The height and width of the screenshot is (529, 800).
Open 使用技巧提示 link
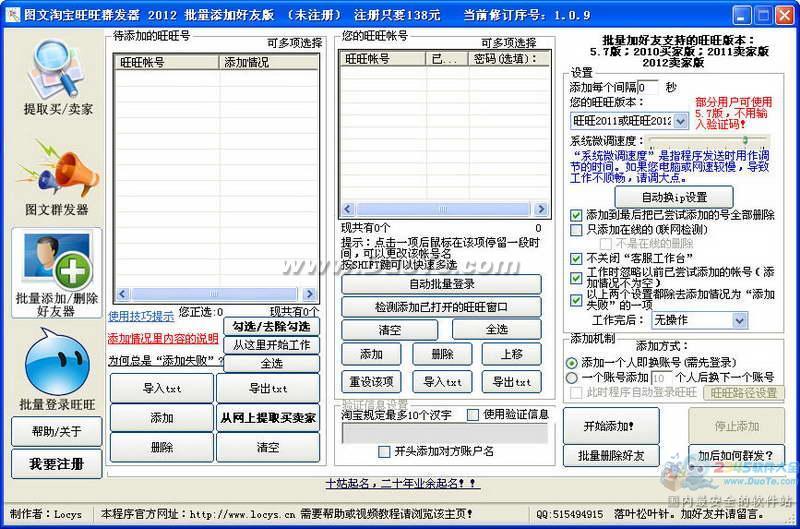[x=141, y=317]
